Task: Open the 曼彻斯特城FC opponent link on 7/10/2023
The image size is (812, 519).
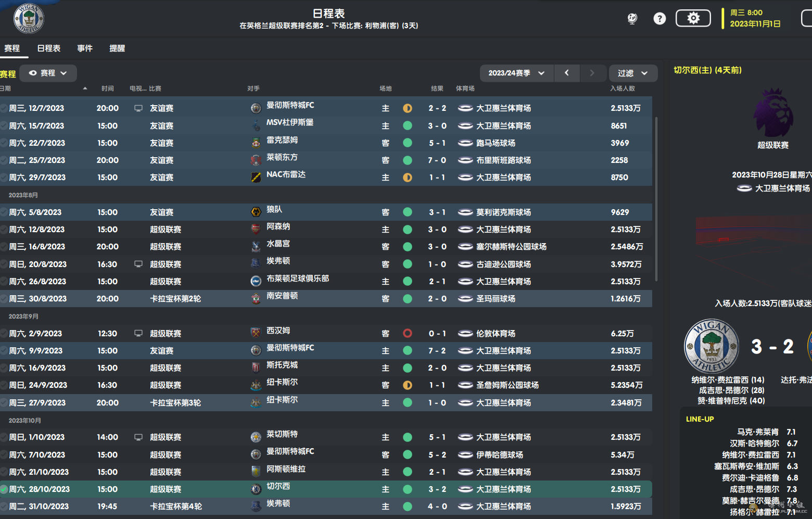Action: pos(290,451)
